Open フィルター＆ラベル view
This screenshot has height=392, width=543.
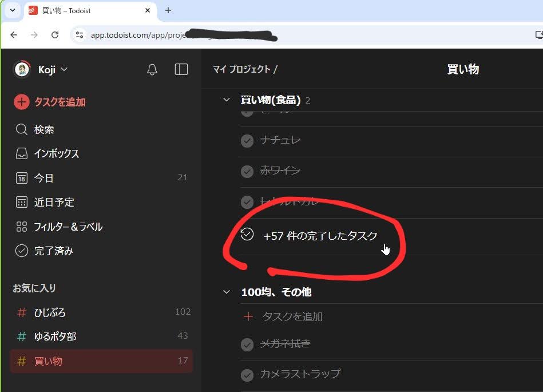tap(68, 227)
